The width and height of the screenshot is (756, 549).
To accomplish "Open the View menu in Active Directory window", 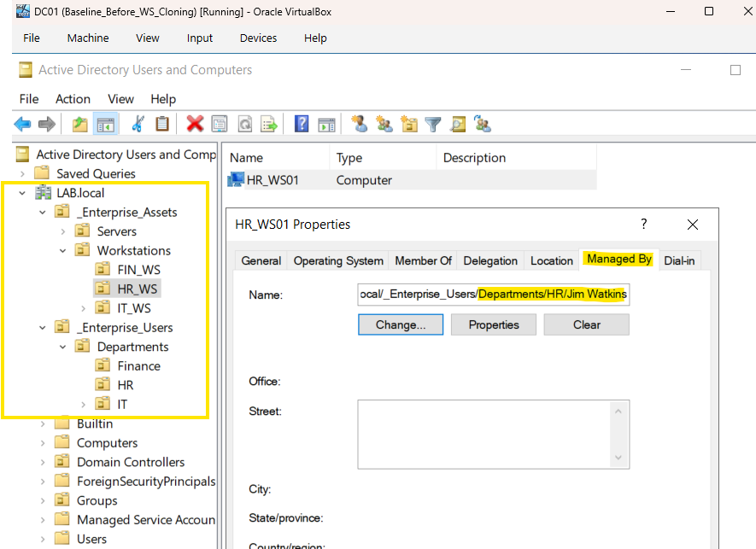I will point(120,99).
